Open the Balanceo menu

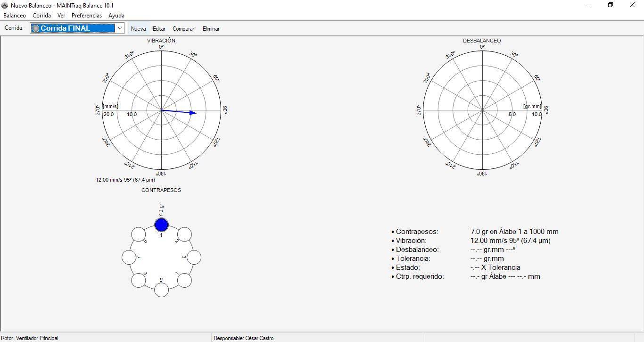[x=15, y=15]
